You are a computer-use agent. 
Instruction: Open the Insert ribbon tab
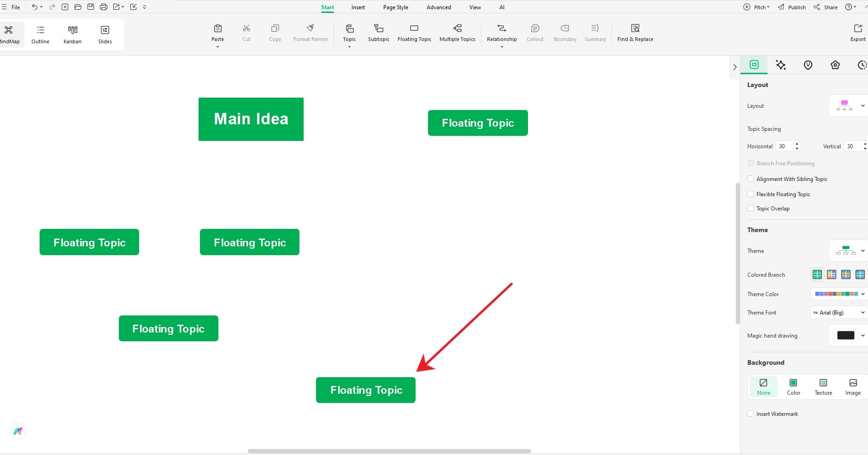coord(358,7)
